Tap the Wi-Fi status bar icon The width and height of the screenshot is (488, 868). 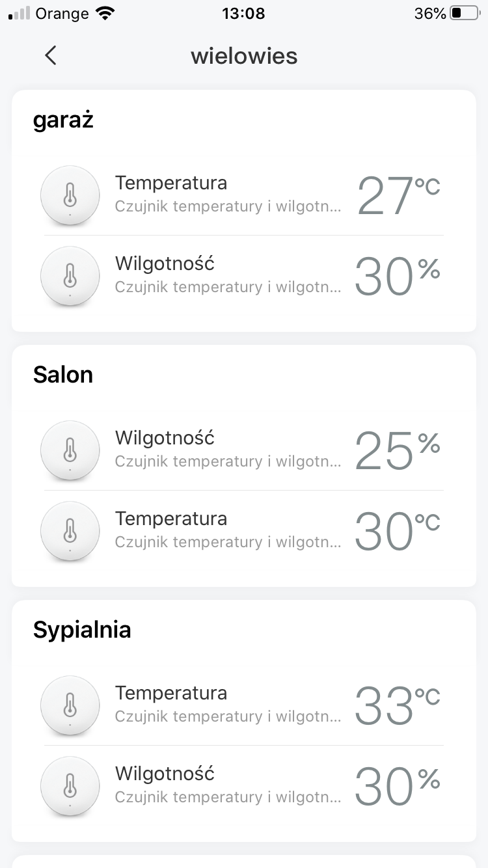tap(104, 14)
